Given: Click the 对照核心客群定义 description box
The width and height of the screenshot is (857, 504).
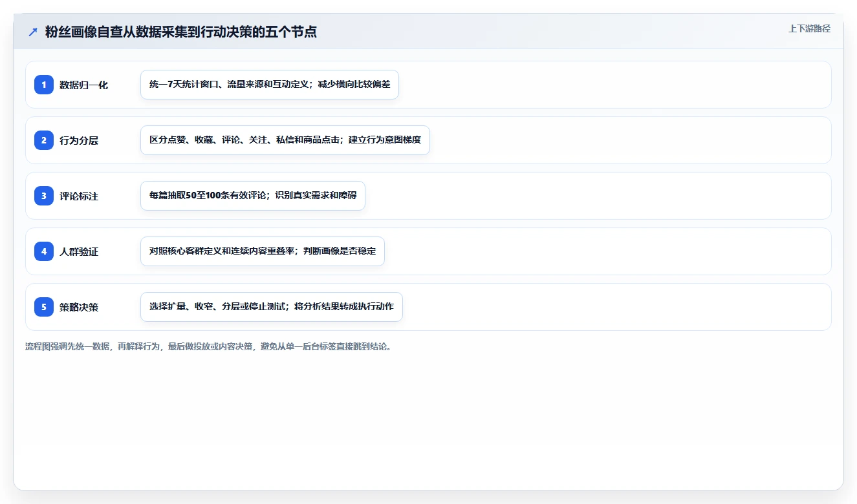Looking at the screenshot, I should pyautogui.click(x=263, y=251).
